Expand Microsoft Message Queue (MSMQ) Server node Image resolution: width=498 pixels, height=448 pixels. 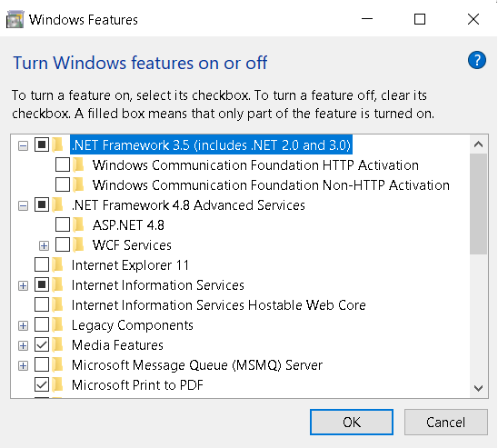[23, 366]
